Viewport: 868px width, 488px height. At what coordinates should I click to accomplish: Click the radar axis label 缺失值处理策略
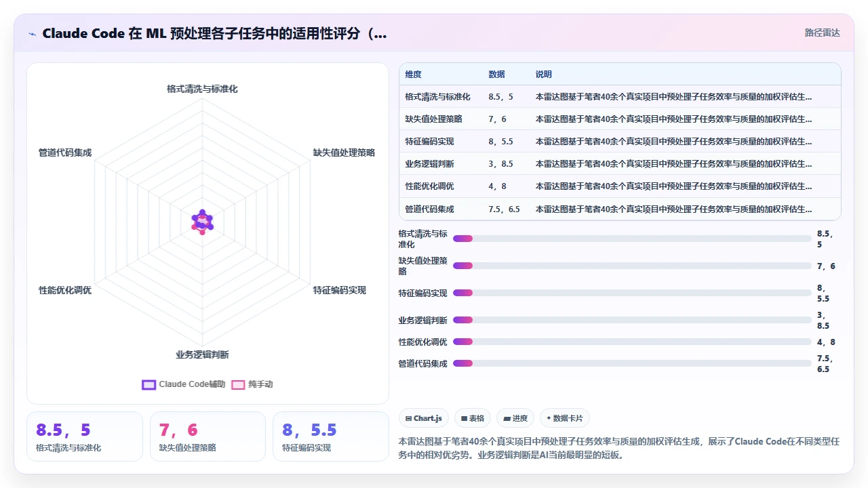(x=344, y=152)
